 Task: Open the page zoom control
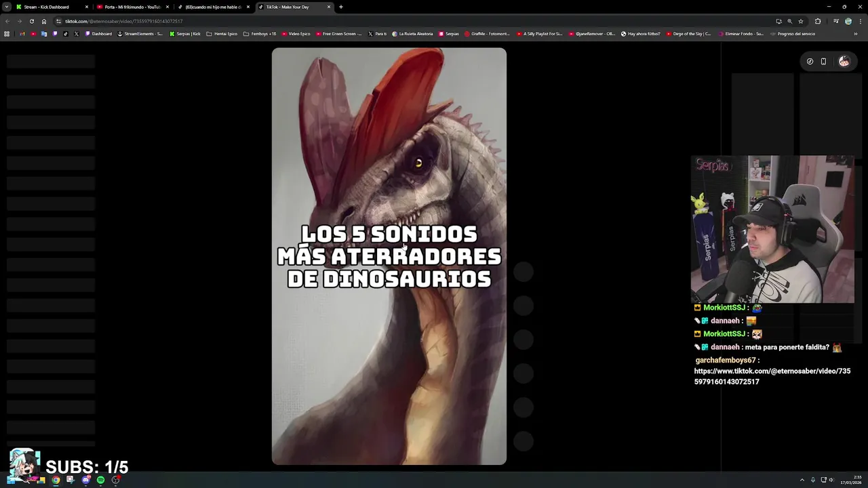coord(789,21)
